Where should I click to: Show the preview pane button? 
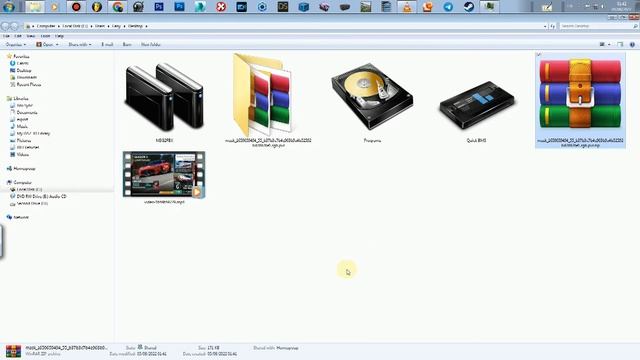(x=620, y=44)
